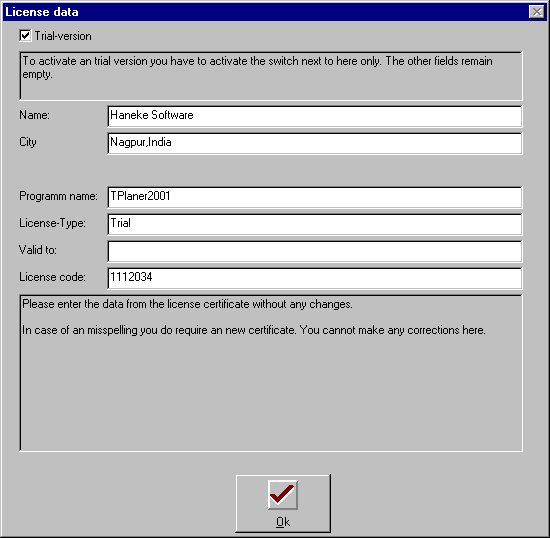Click the "License-Type:" label
This screenshot has width=550, height=538.
click(x=52, y=223)
